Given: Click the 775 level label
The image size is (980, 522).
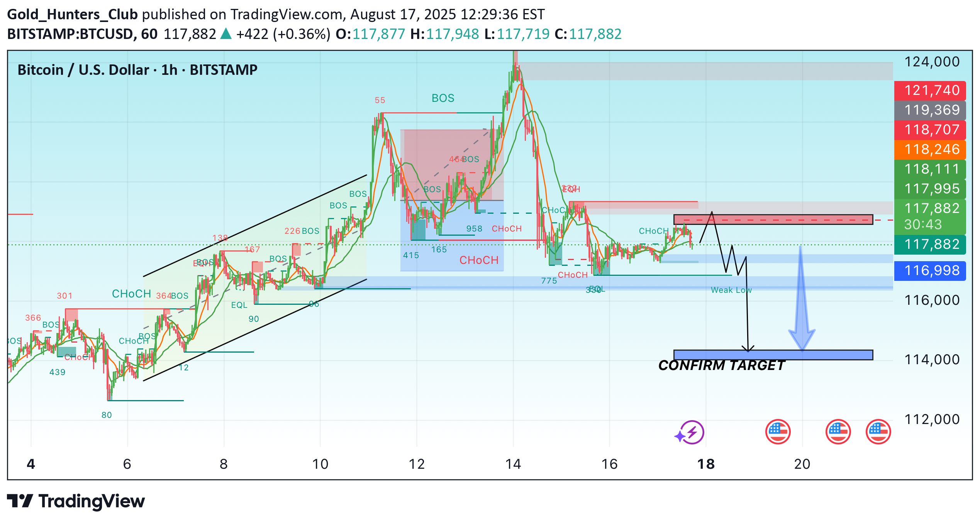Looking at the screenshot, I should pos(549,281).
